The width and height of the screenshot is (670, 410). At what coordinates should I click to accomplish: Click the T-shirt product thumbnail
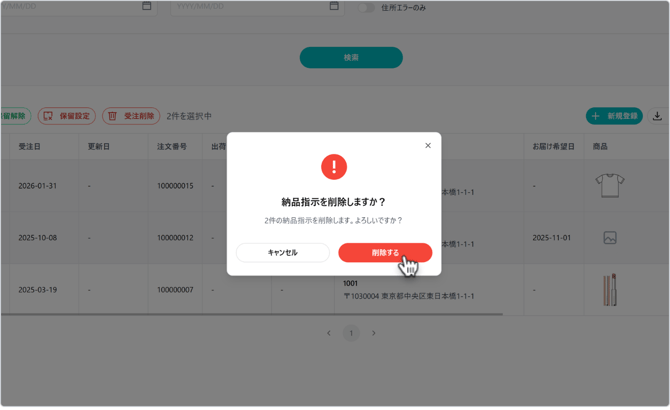tap(609, 185)
